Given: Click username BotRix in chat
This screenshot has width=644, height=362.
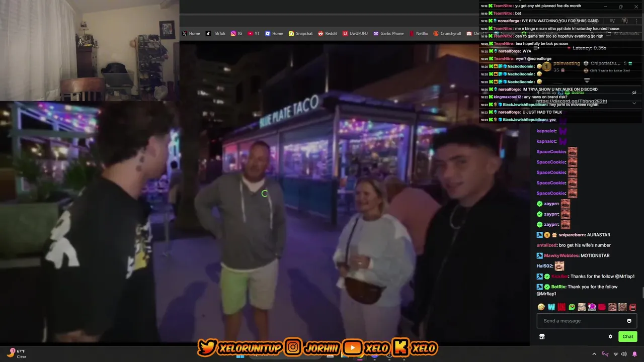Looking at the screenshot, I should [x=558, y=287].
